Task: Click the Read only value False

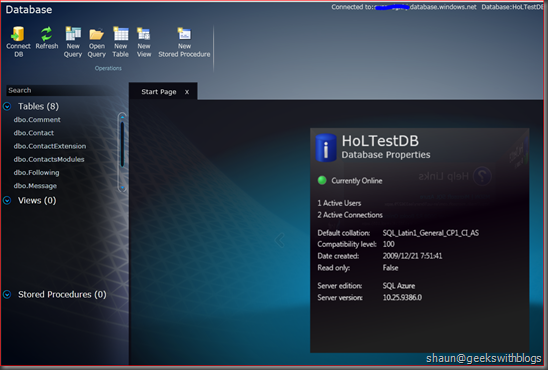Action: tap(390, 268)
